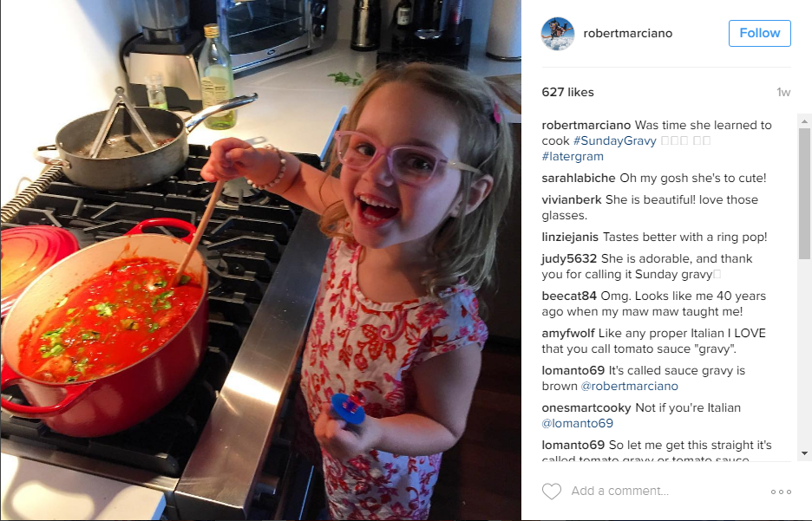Viewport: 812px width, 521px height.
Task: Visit vivianberk's profile link
Action: pos(572,199)
